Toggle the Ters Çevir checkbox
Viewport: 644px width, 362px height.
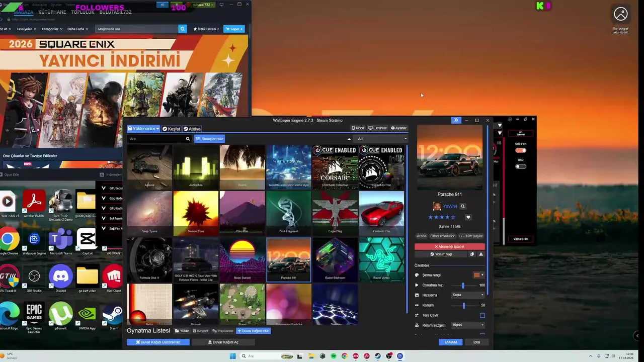pyautogui.click(x=482, y=315)
